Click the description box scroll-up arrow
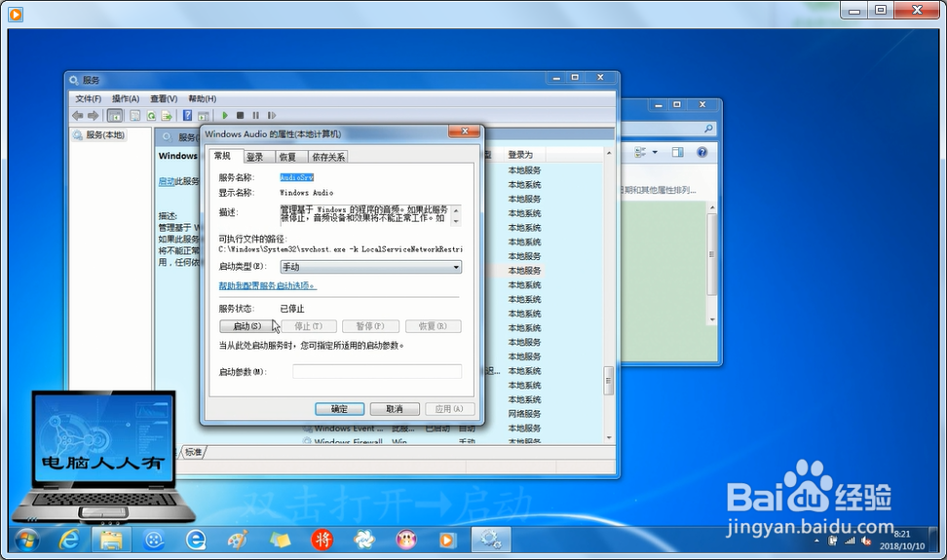Screen dimensions: 947x560 [x=456, y=209]
